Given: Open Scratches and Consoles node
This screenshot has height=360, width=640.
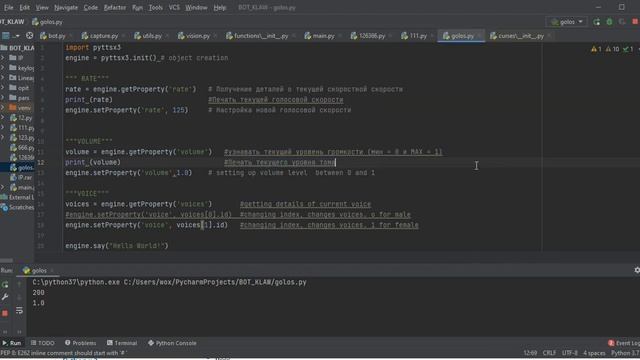Looking at the screenshot, I should click(18, 207).
